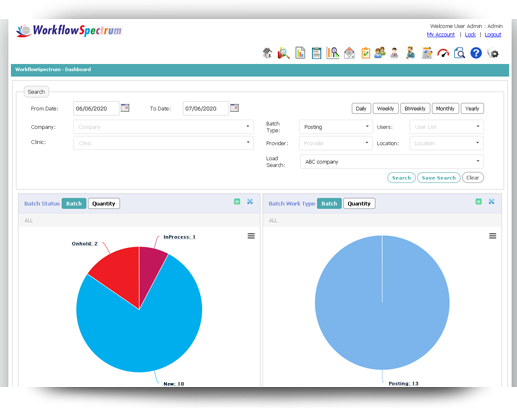This screenshot has width=517, height=413.
Task: Click the Clear button
Action: [x=473, y=178]
